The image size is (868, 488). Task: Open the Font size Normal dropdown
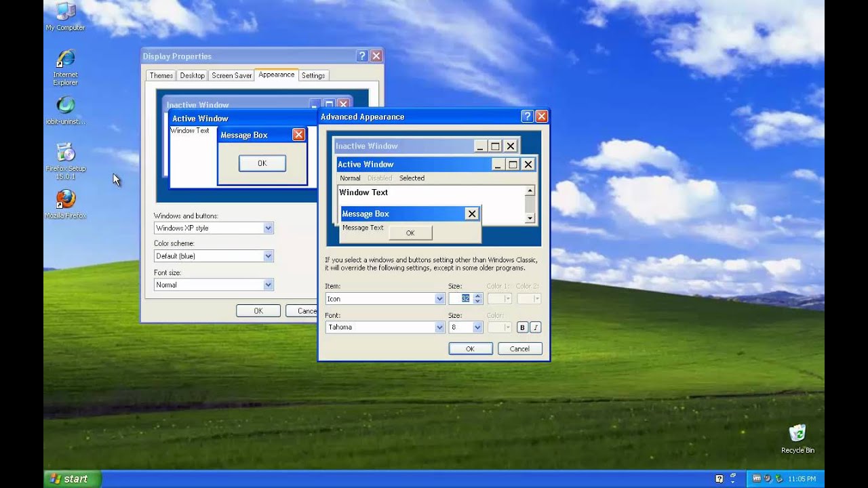pyautogui.click(x=214, y=285)
